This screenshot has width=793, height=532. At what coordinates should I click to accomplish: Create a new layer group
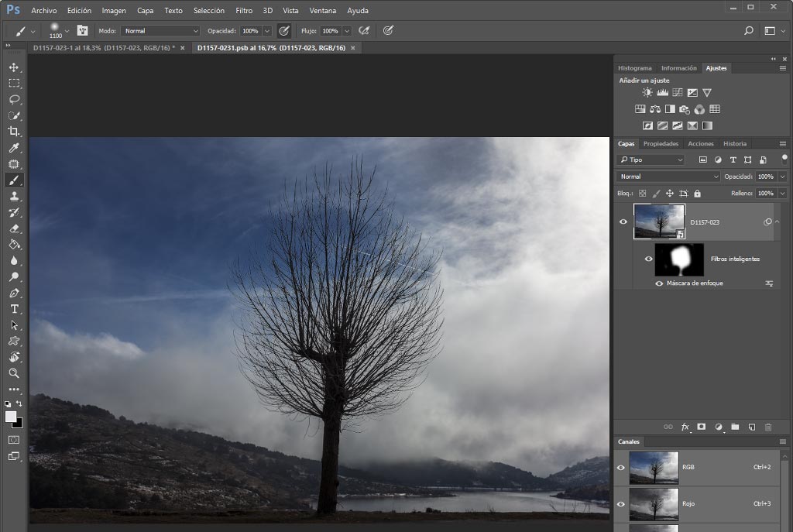click(735, 427)
